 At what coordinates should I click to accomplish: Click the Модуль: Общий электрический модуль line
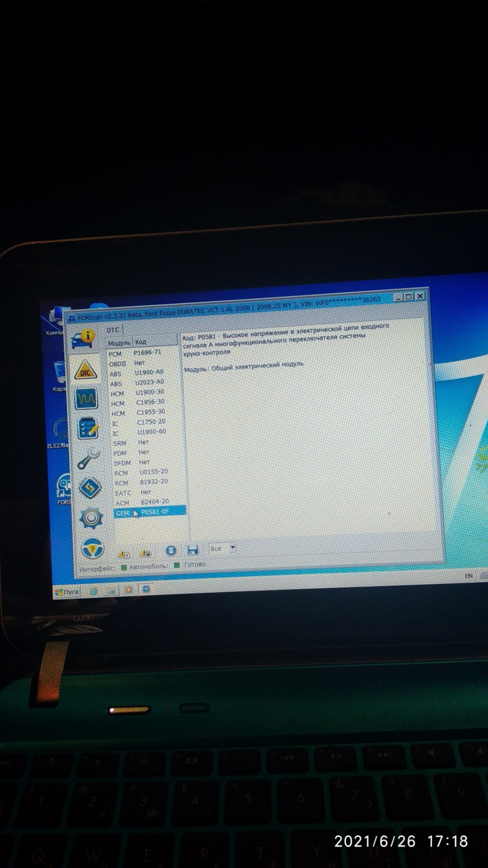(x=243, y=366)
